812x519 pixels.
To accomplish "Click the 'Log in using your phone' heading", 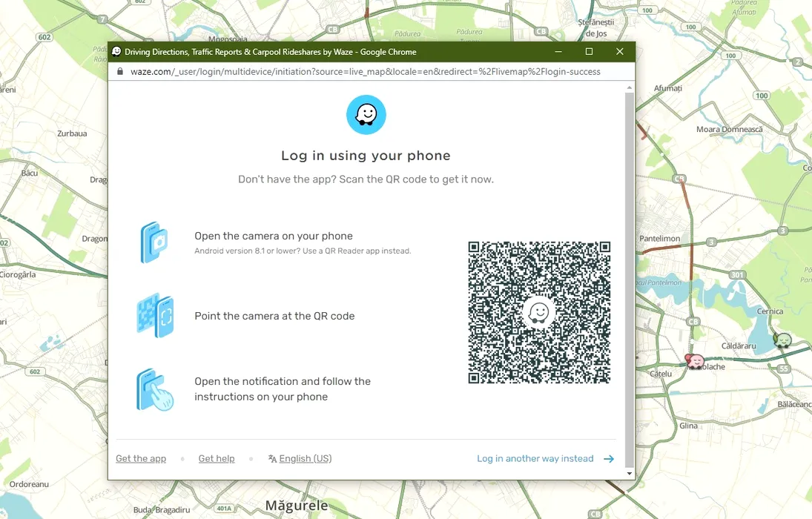I will (366, 156).
